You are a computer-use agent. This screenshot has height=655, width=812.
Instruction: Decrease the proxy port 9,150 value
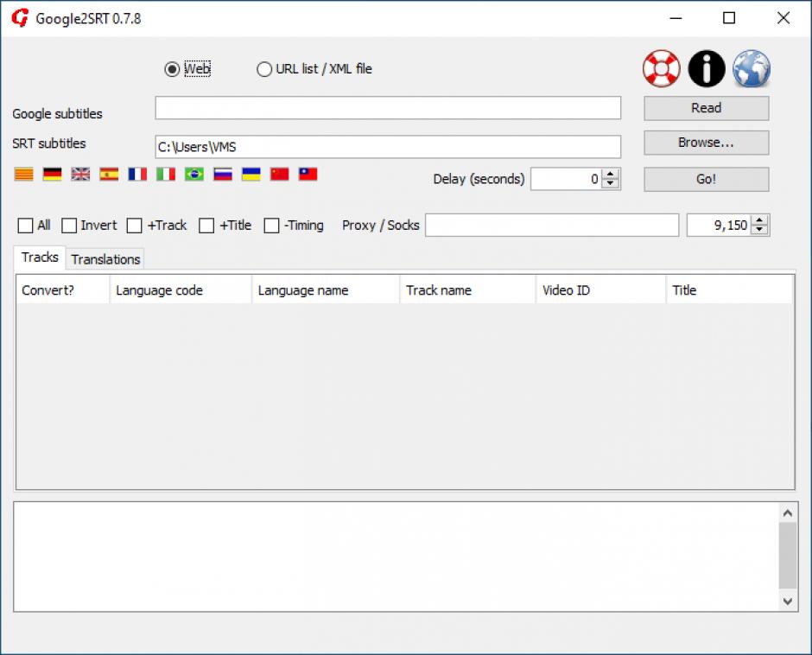click(759, 230)
